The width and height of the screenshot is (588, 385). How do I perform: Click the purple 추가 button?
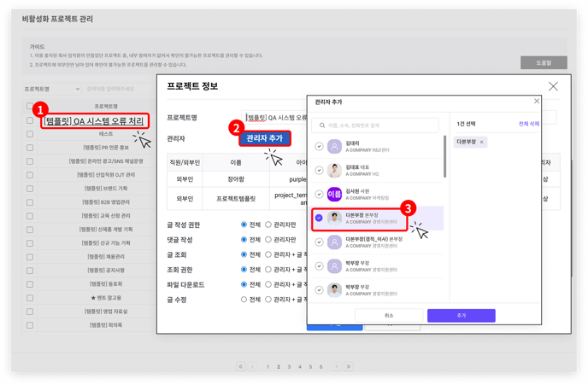[x=461, y=315]
